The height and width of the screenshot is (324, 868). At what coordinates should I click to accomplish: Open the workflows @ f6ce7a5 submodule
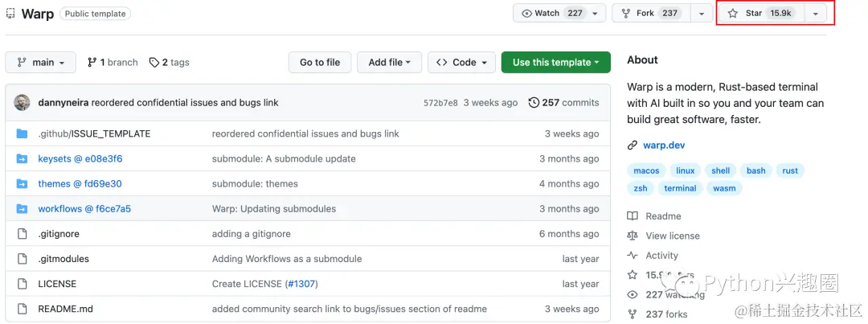click(84, 209)
